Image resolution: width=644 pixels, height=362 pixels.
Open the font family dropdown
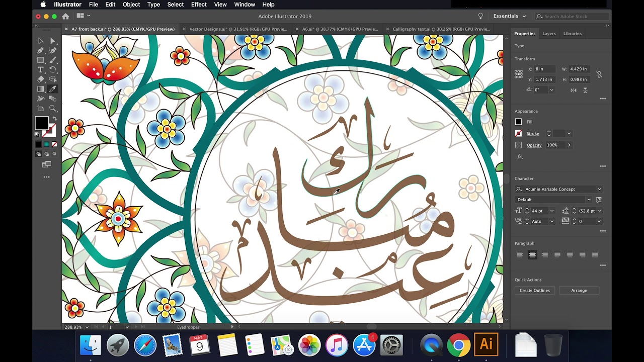click(x=599, y=189)
